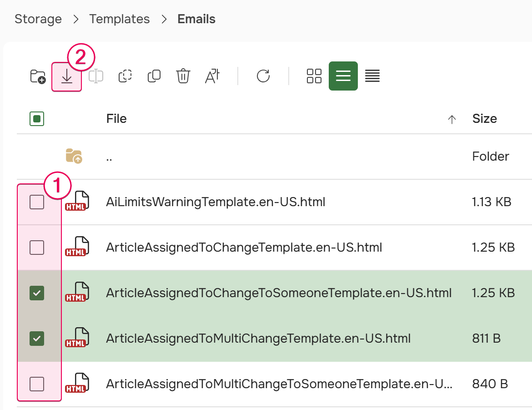Check the AiLimitsWarningTemplate.en-US.html checkbox
532x410 pixels.
[x=37, y=202]
